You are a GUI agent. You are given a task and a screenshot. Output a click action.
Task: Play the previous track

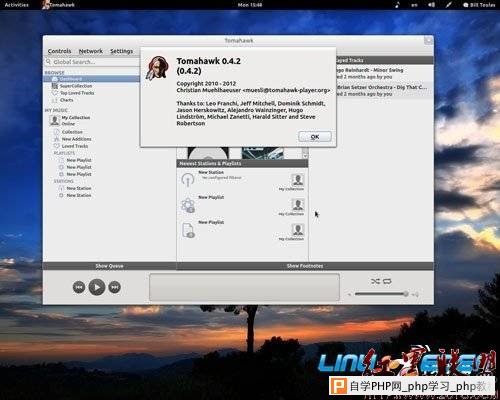coord(79,287)
